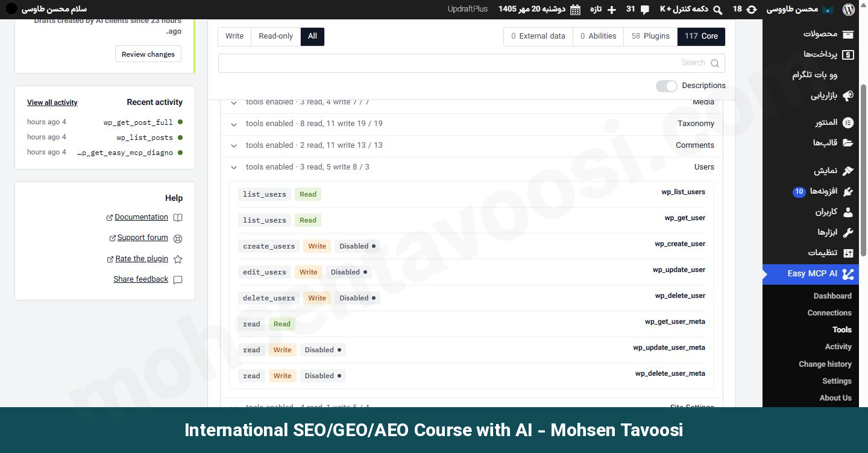
Task: Click the پرداخت‌ها dollar icon
Action: pos(848,54)
